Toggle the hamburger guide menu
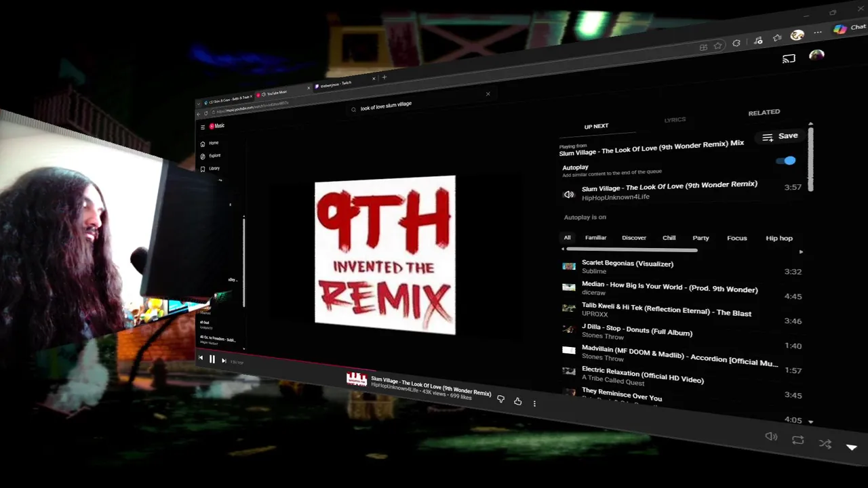This screenshot has width=868, height=488. pyautogui.click(x=203, y=127)
